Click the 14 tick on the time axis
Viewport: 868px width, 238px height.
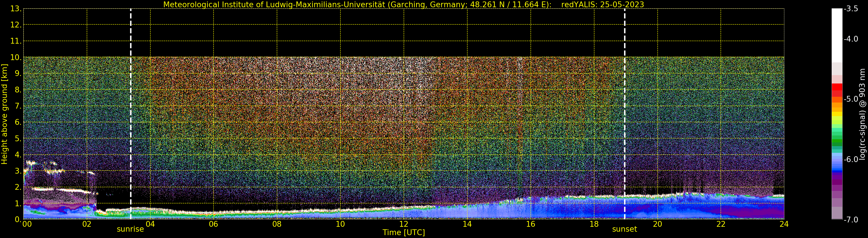pos(467,224)
